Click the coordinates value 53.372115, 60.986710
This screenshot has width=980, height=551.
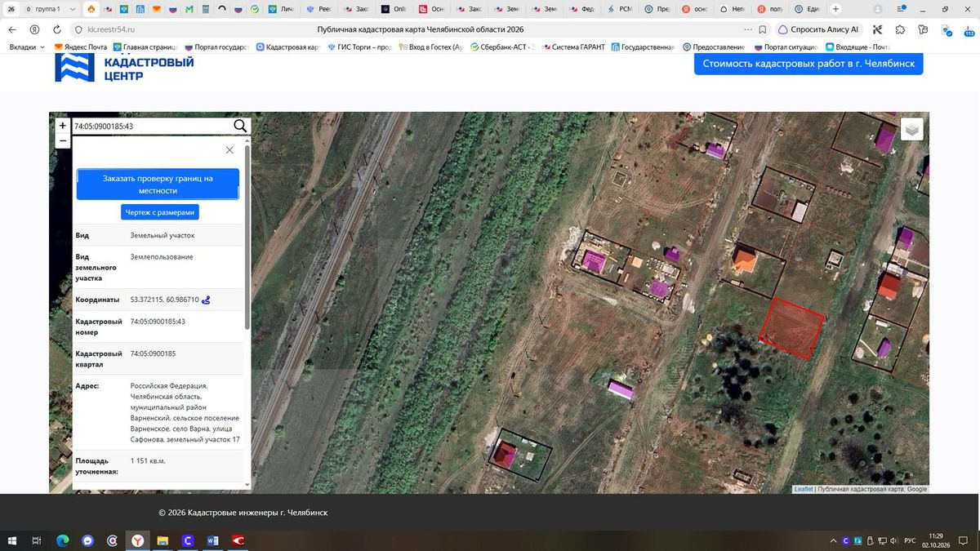(164, 300)
